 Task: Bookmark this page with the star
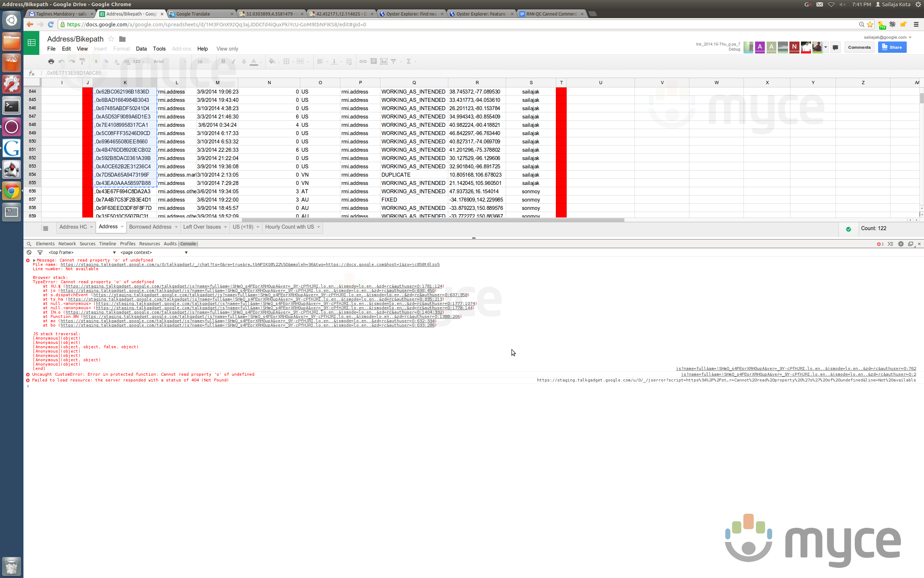(870, 25)
